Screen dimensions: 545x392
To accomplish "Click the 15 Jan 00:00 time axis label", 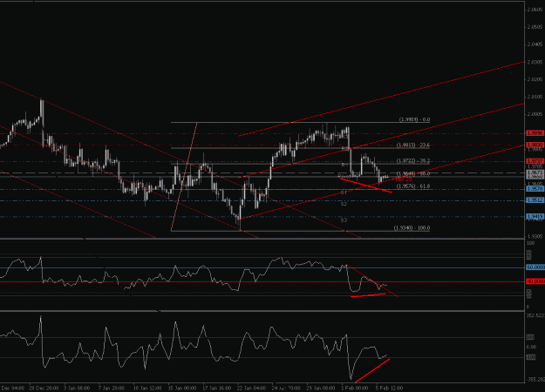I will pos(182,388).
